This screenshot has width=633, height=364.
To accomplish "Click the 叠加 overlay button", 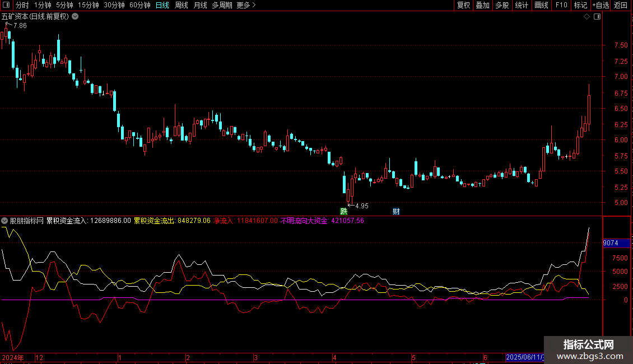I will coord(483,5).
